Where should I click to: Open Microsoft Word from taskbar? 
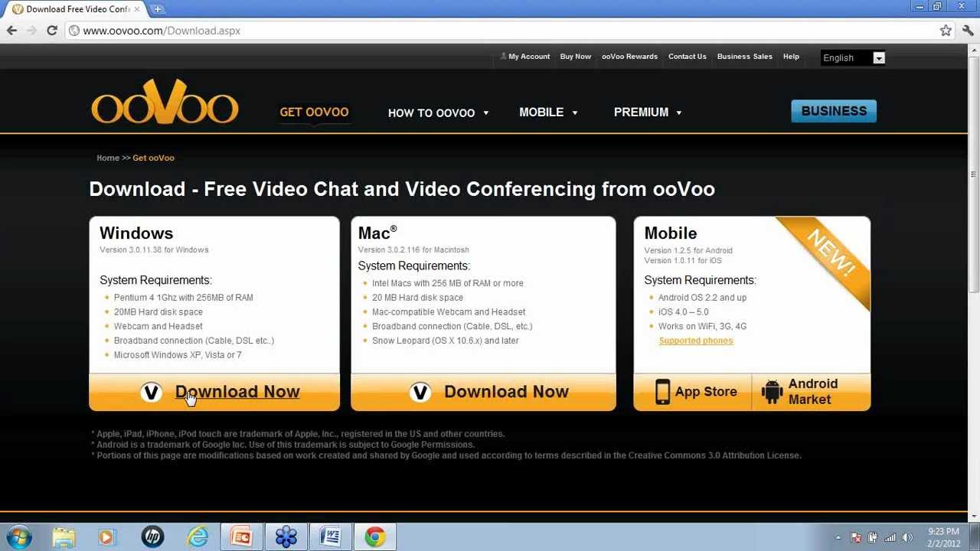[x=331, y=537]
